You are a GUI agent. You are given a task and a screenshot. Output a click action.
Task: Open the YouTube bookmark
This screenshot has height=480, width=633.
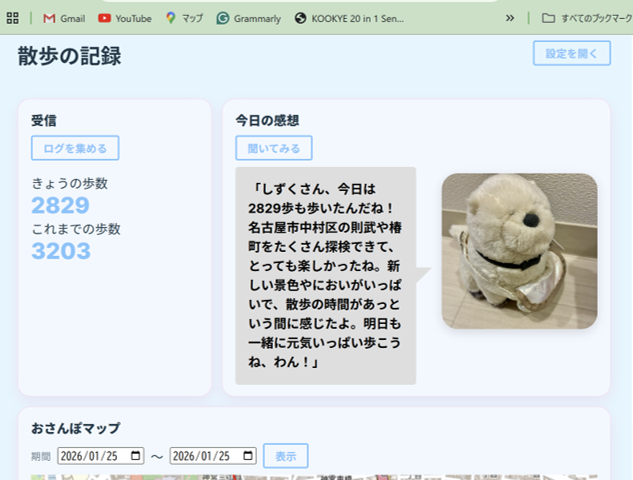coord(125,19)
